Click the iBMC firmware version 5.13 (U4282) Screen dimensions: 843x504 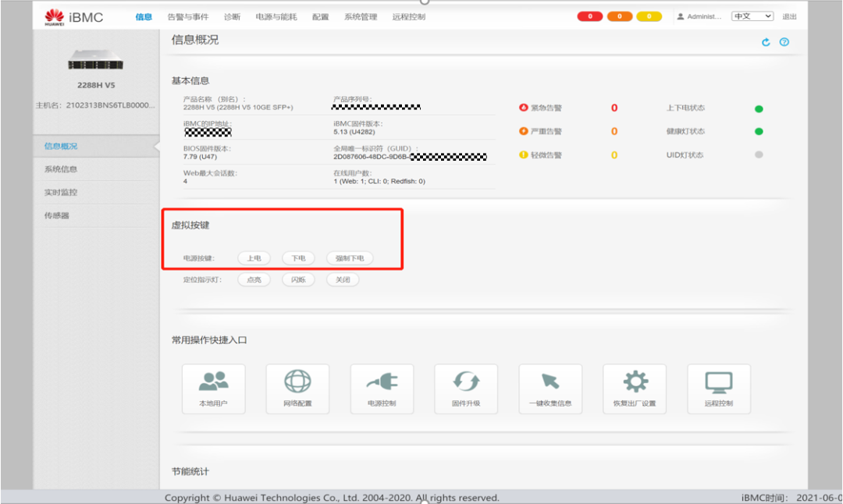(x=354, y=132)
